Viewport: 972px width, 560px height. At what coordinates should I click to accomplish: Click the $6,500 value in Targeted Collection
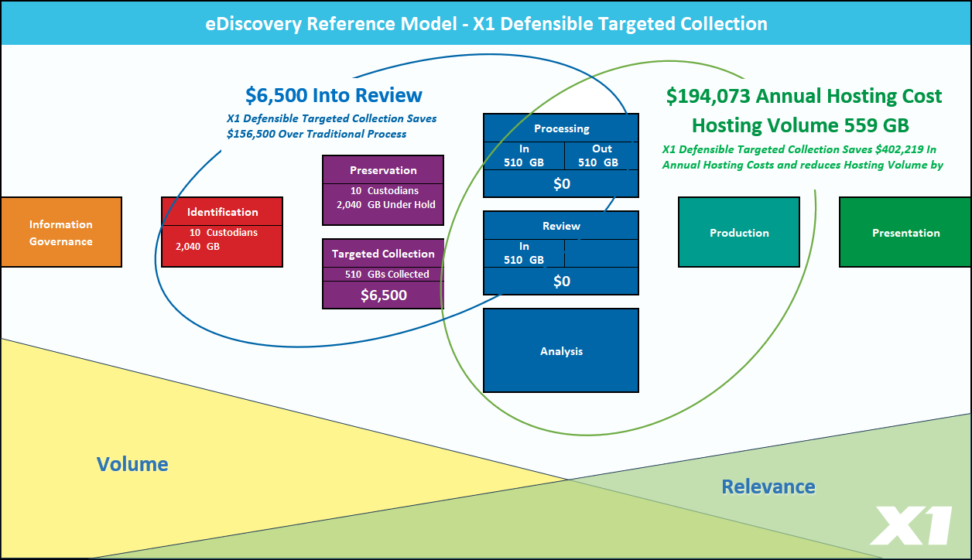coord(383,295)
